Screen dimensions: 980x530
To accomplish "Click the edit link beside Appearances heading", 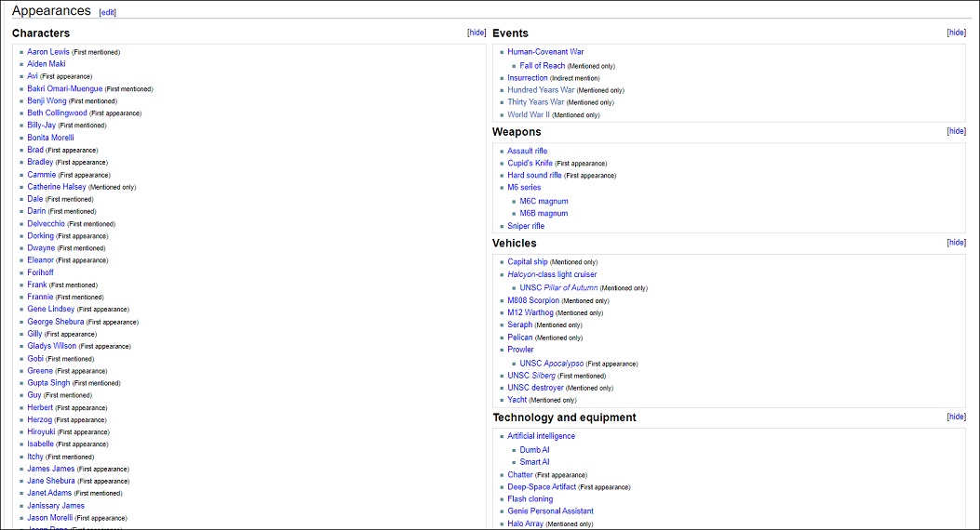I will (108, 13).
